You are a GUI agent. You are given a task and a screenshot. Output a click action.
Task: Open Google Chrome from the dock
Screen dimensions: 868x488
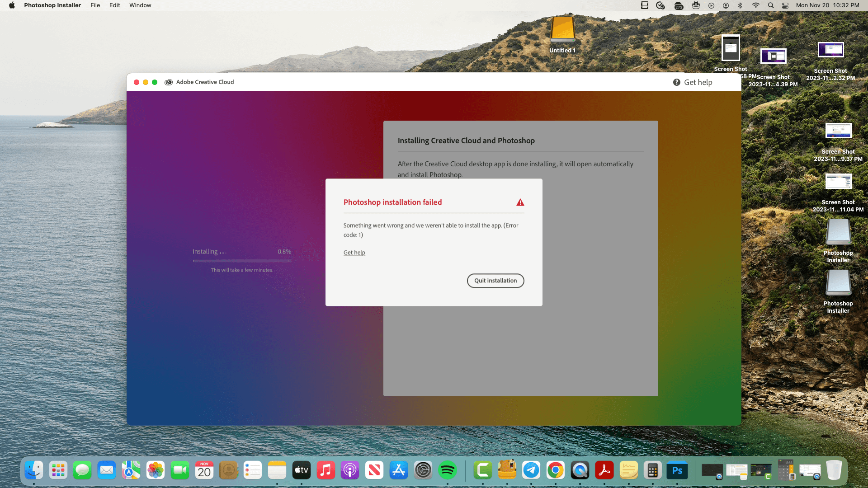coord(556,471)
